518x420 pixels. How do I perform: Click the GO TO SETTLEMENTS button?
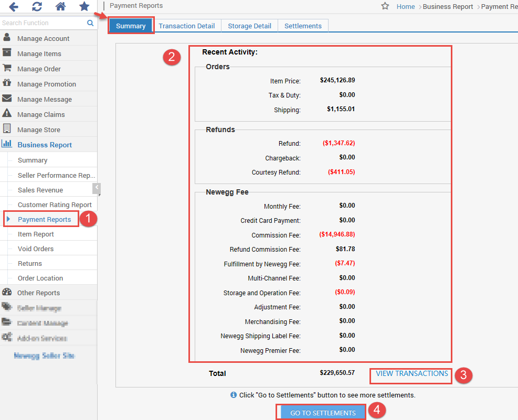point(321,412)
